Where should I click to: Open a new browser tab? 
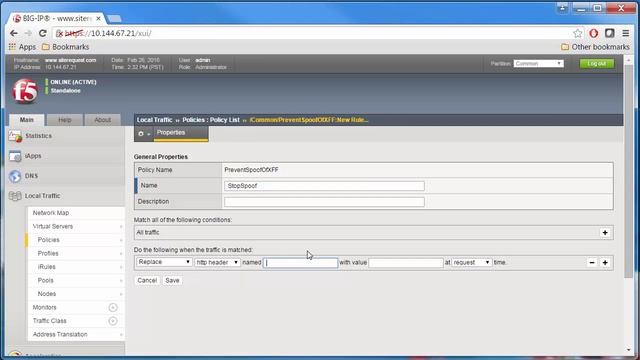click(x=114, y=18)
